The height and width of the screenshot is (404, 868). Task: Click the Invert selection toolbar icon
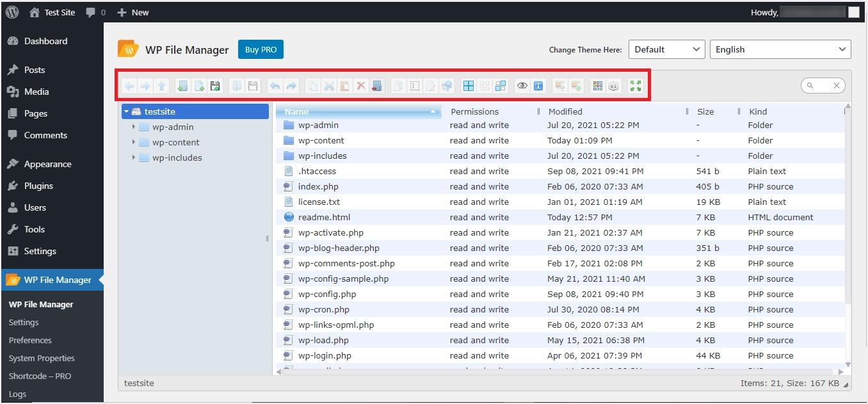[x=501, y=86]
